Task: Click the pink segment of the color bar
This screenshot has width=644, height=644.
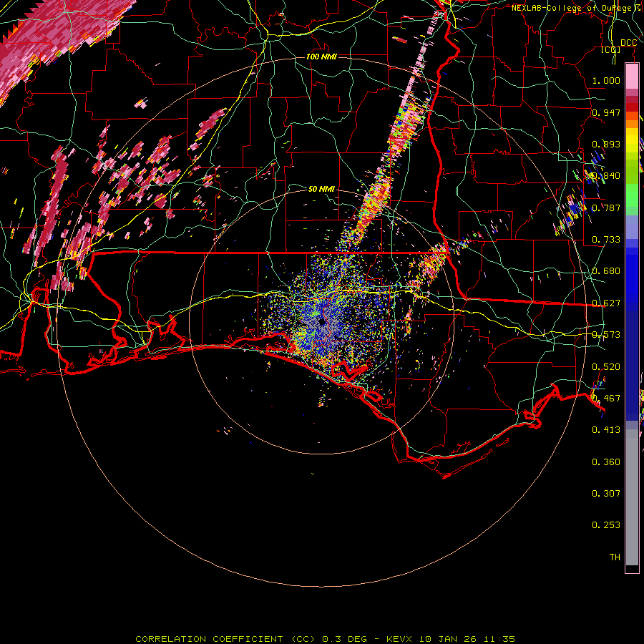Action: pyautogui.click(x=632, y=77)
